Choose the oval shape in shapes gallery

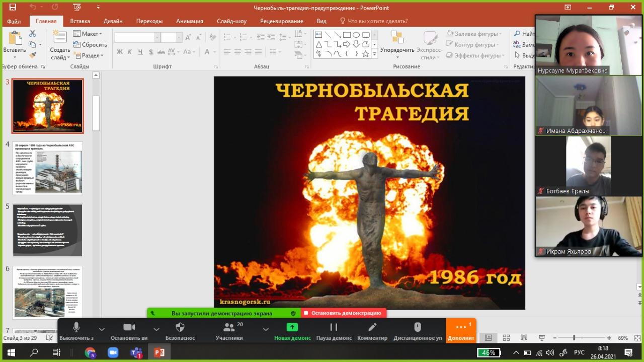pos(356,35)
